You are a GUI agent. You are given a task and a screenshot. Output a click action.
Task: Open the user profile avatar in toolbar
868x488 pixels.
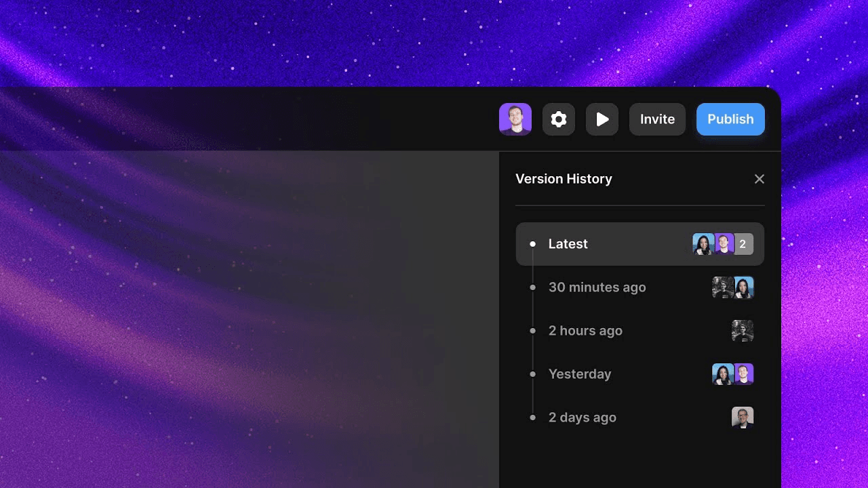(x=515, y=119)
